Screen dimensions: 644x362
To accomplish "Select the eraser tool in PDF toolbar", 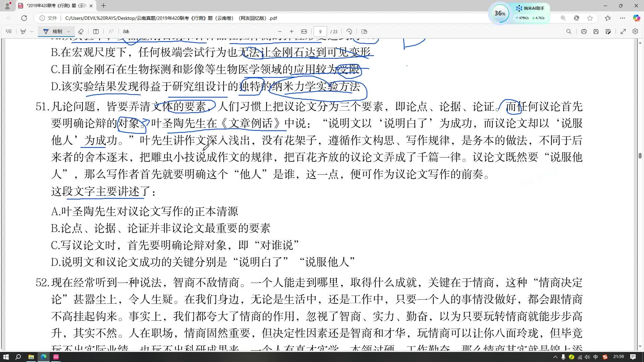I will 81,32.
